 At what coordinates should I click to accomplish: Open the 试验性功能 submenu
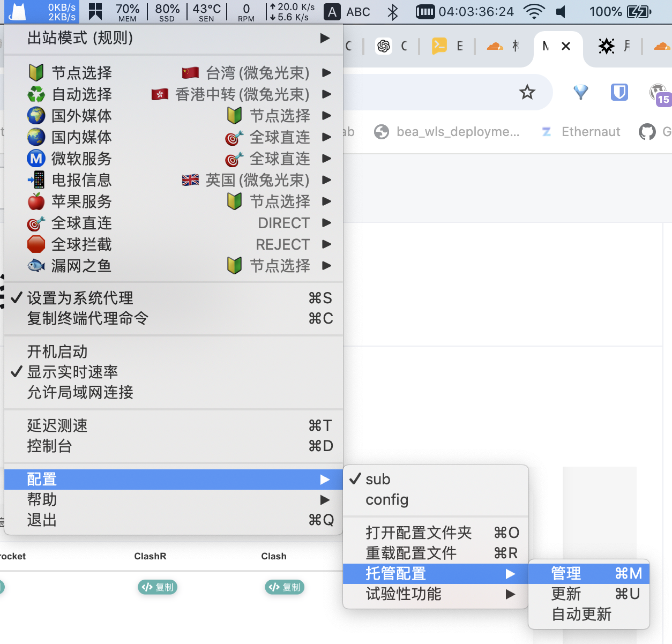point(403,594)
